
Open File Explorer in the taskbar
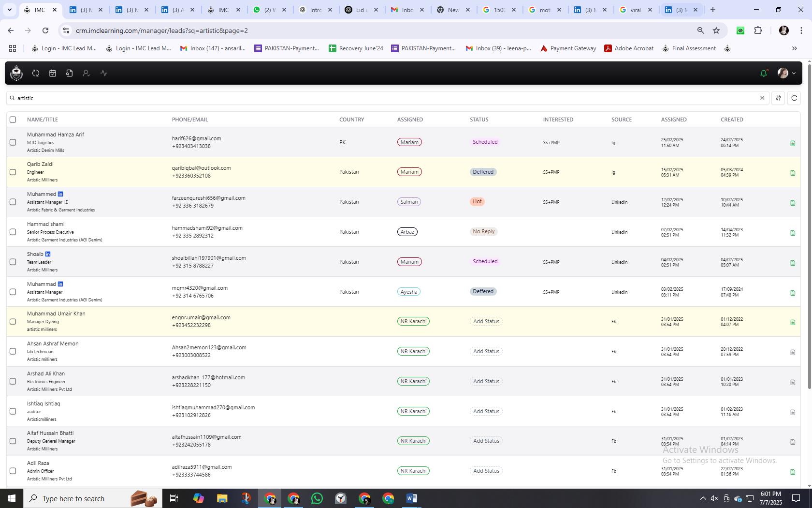point(222,498)
